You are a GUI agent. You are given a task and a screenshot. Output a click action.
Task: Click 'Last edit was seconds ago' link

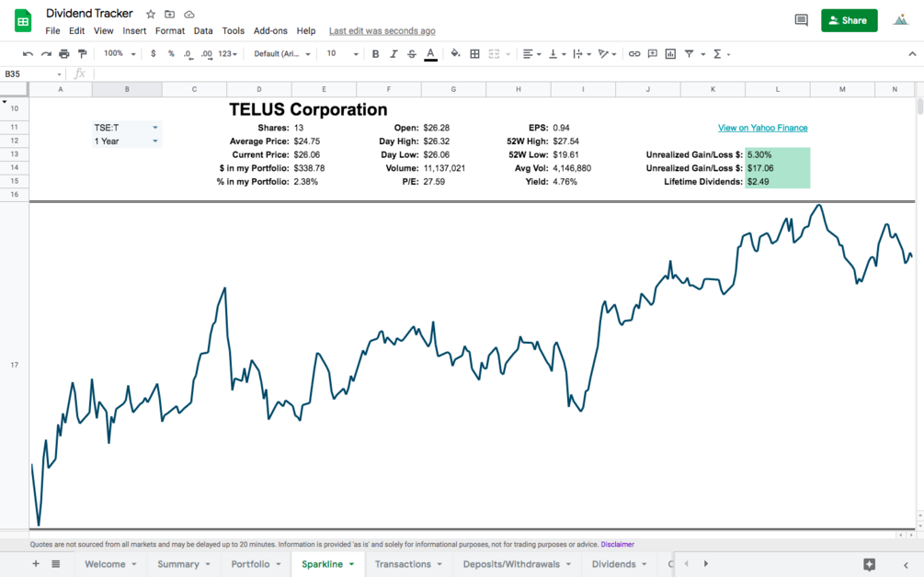[382, 31]
